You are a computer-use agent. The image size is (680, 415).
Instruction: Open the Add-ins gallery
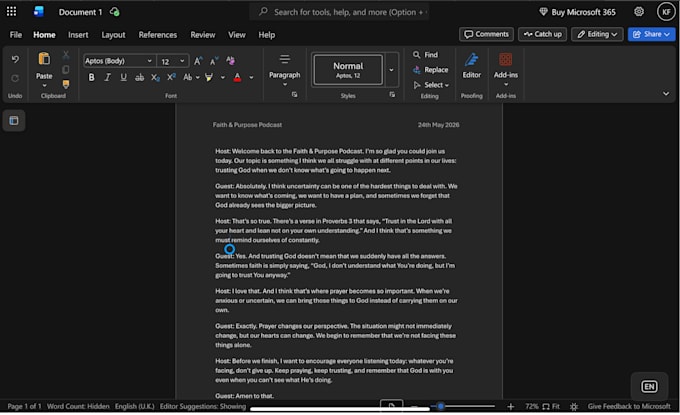pyautogui.click(x=506, y=69)
